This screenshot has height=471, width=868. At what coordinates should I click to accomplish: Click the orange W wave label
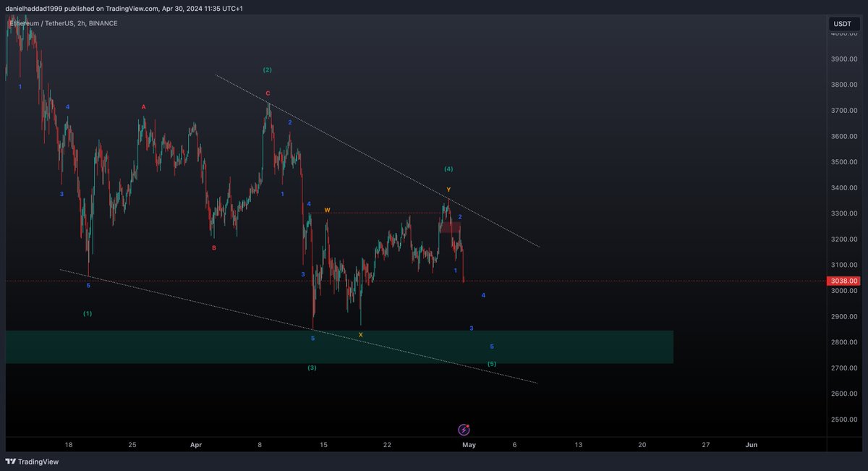pos(327,210)
